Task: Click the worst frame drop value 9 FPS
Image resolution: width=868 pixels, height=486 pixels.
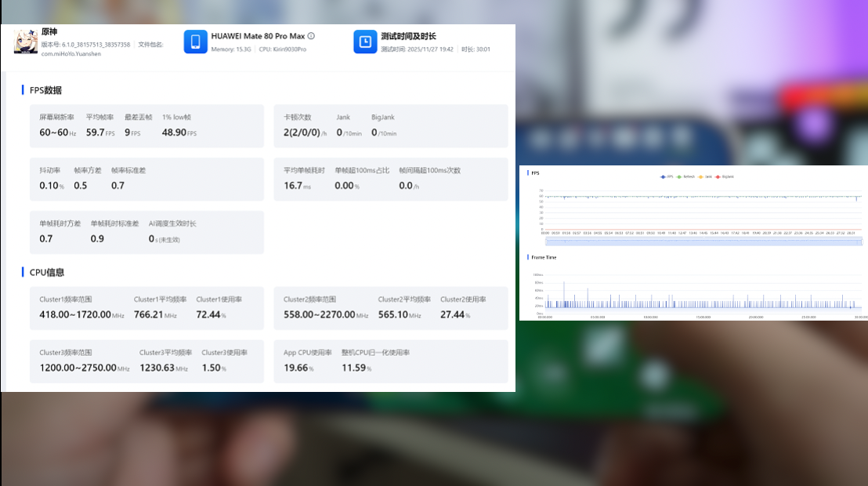Action: coord(132,132)
